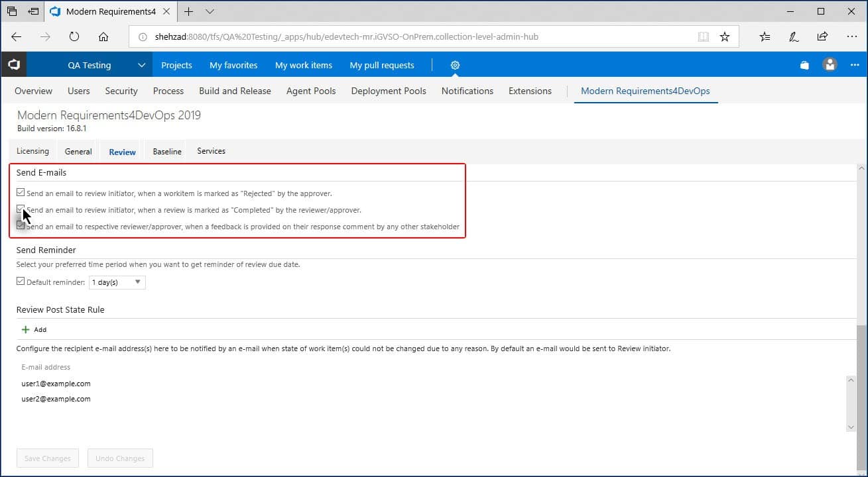The width and height of the screenshot is (868, 477).
Task: Click the E-mail address column header
Action: click(x=46, y=367)
